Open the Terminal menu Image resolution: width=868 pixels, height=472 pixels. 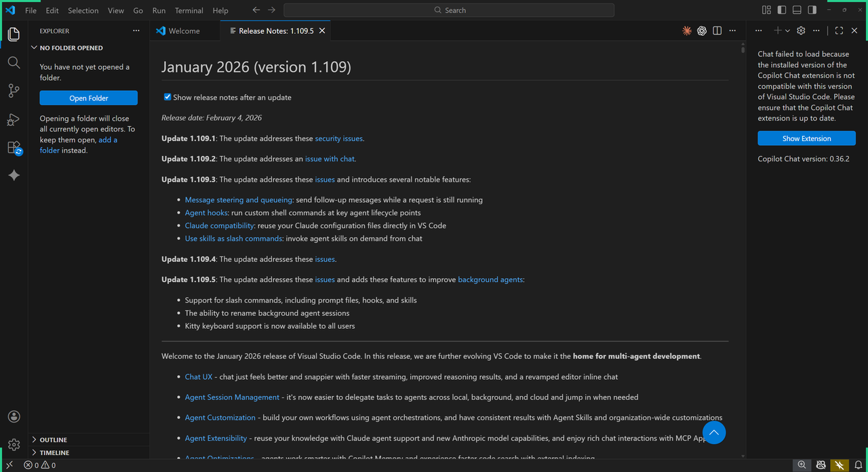[189, 10]
